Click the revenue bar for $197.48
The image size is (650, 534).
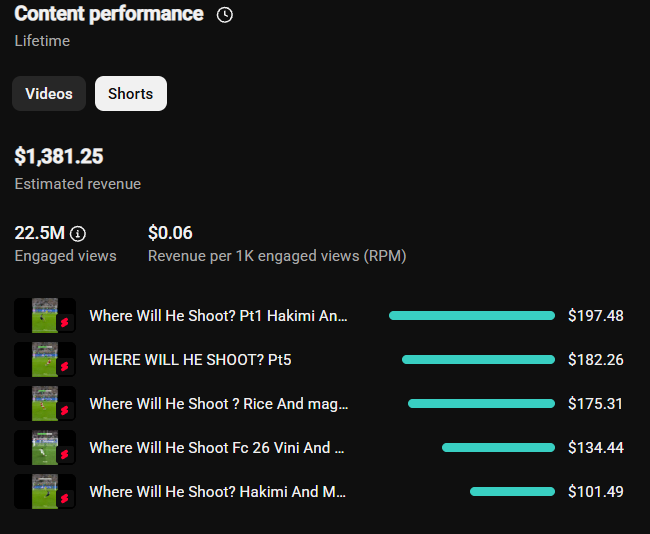[472, 316]
